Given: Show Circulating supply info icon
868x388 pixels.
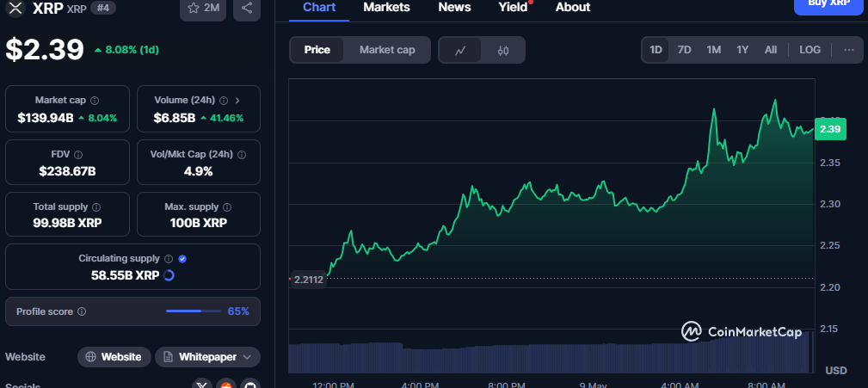Looking at the screenshot, I should tap(169, 258).
